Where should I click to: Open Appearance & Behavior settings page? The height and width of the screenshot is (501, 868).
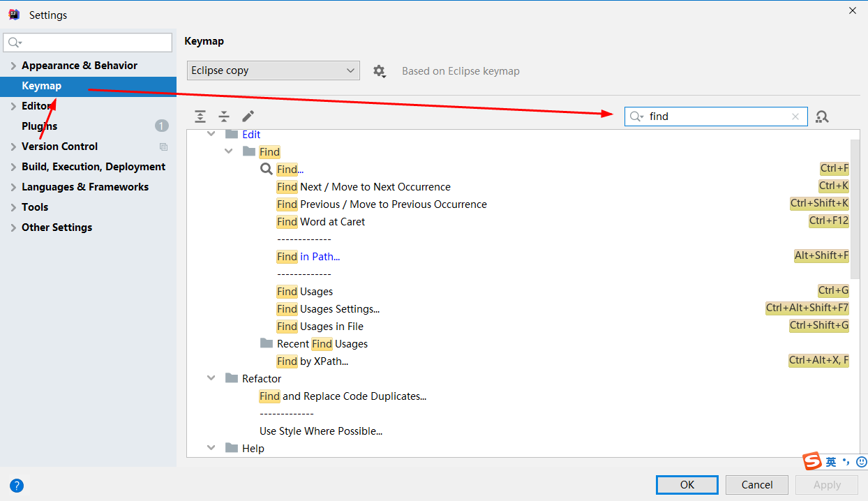tap(80, 66)
